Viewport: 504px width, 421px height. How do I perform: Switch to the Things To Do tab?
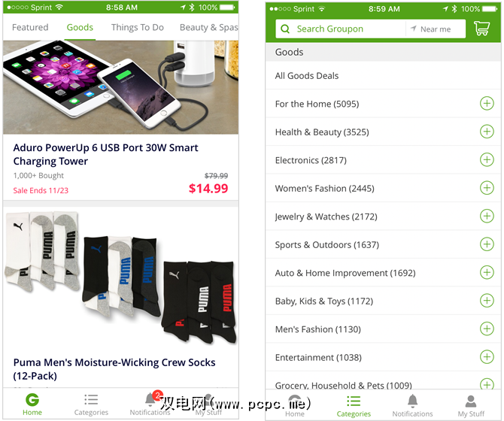(x=138, y=28)
